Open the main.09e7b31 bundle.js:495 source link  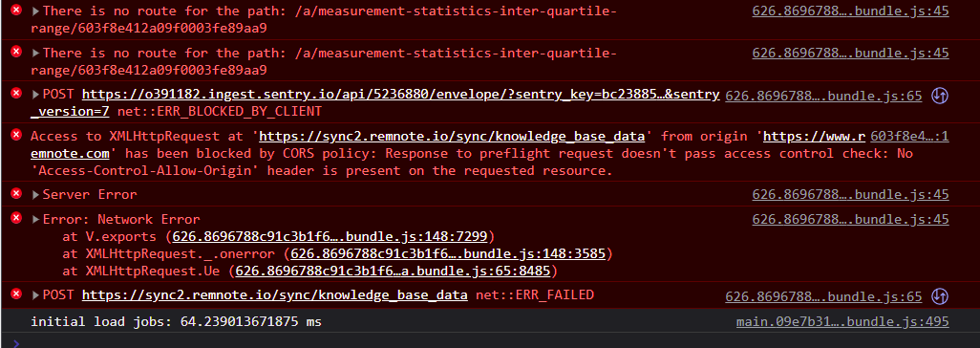click(x=842, y=322)
